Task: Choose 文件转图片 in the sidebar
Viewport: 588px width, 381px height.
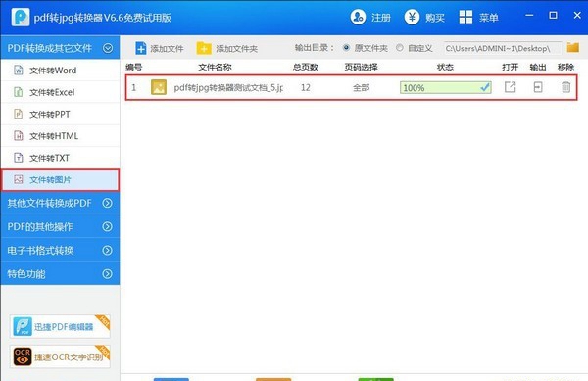Action: tap(60, 180)
